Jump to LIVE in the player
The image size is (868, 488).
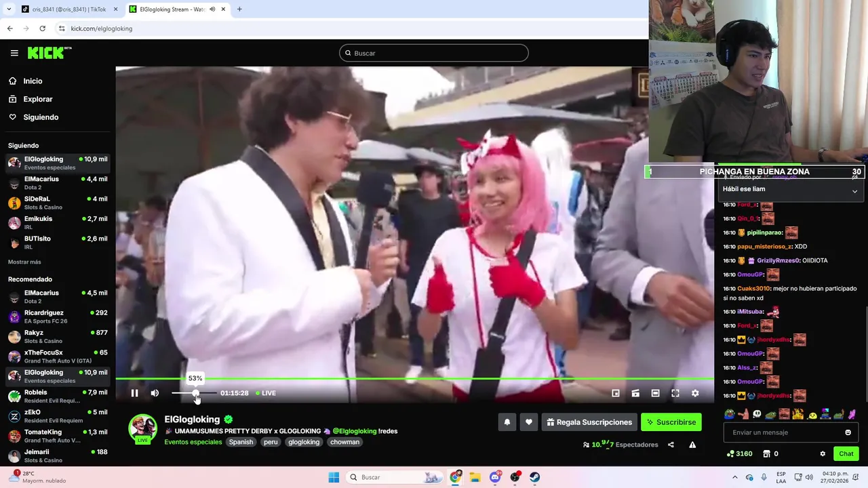266,393
